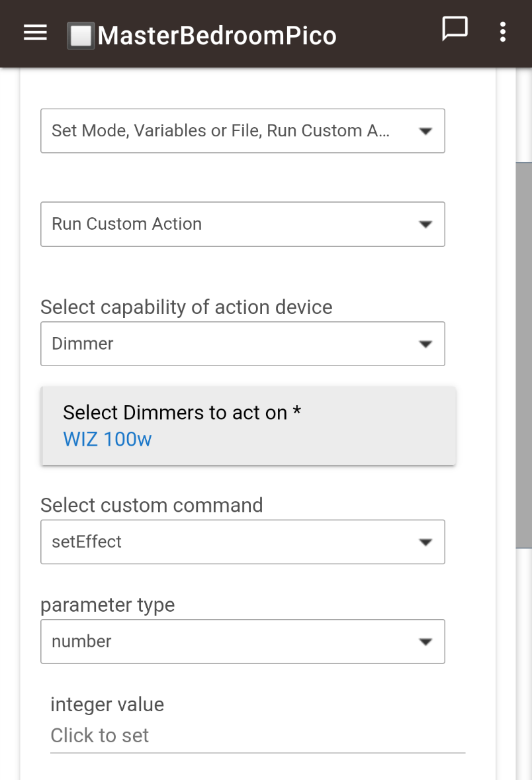Open the three-dot overflow menu
The height and width of the screenshot is (780, 532).
(x=503, y=32)
